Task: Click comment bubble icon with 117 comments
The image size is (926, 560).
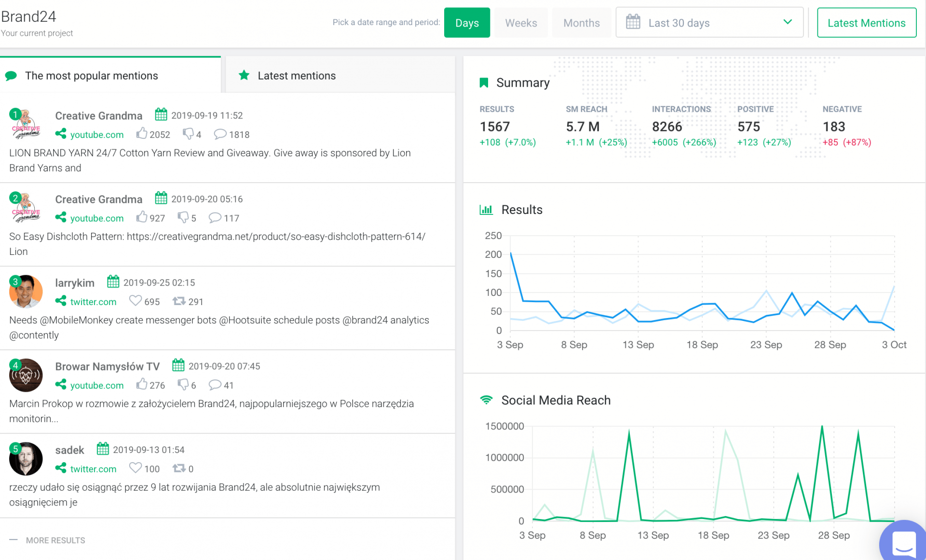Action: [215, 217]
